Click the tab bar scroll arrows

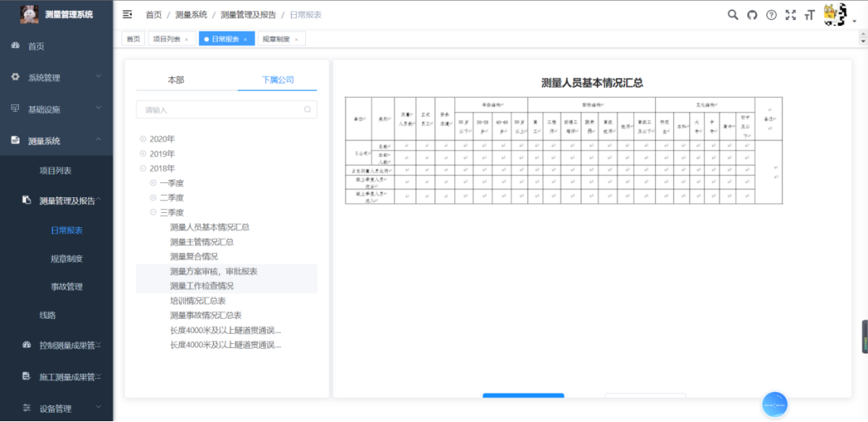point(862,38)
